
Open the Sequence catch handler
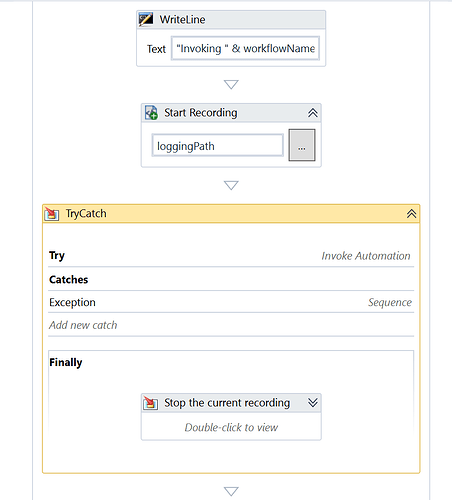[390, 302]
